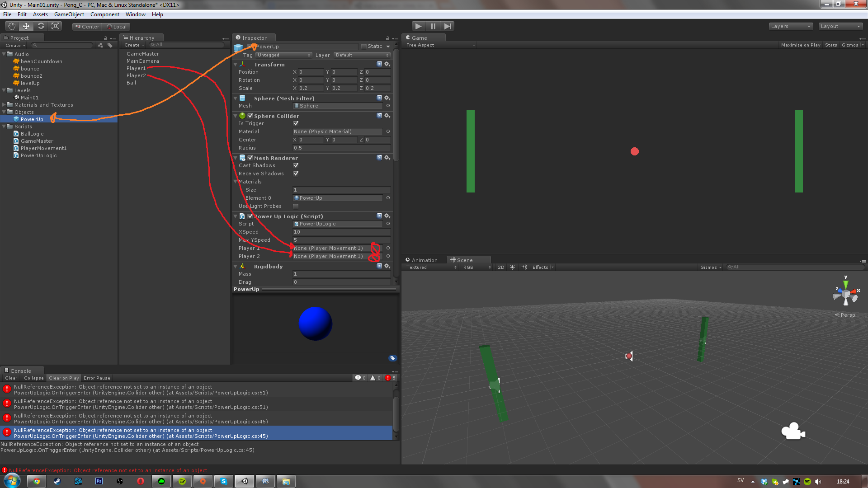Search by label icon in Project panel

110,45
